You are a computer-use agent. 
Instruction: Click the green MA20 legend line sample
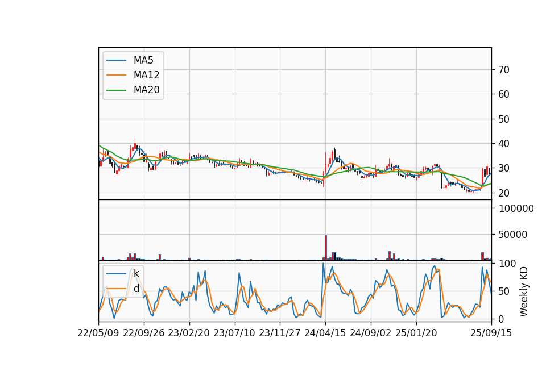(116, 90)
